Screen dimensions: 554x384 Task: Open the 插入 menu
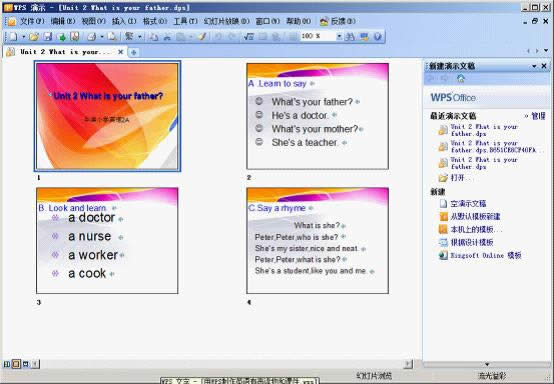coord(124,21)
